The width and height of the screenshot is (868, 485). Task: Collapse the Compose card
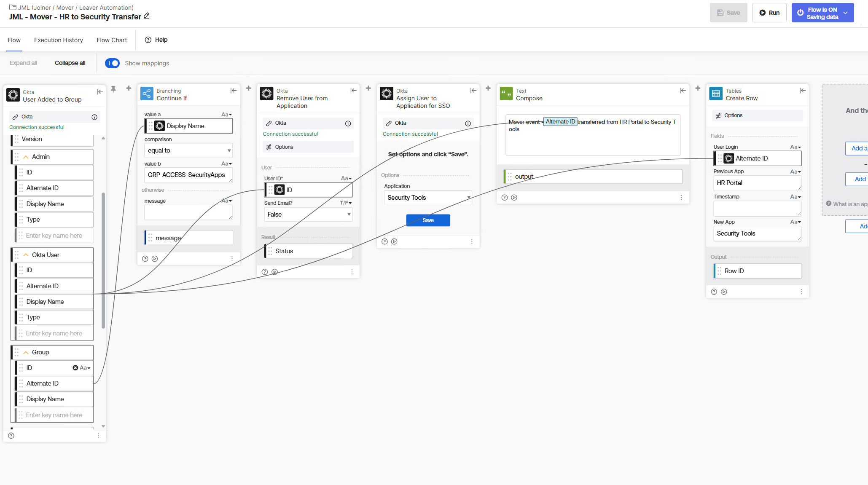click(683, 91)
